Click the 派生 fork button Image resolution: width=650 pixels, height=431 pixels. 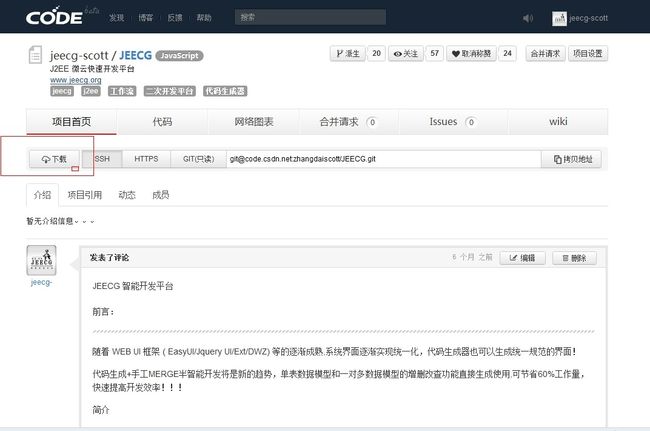(348, 53)
